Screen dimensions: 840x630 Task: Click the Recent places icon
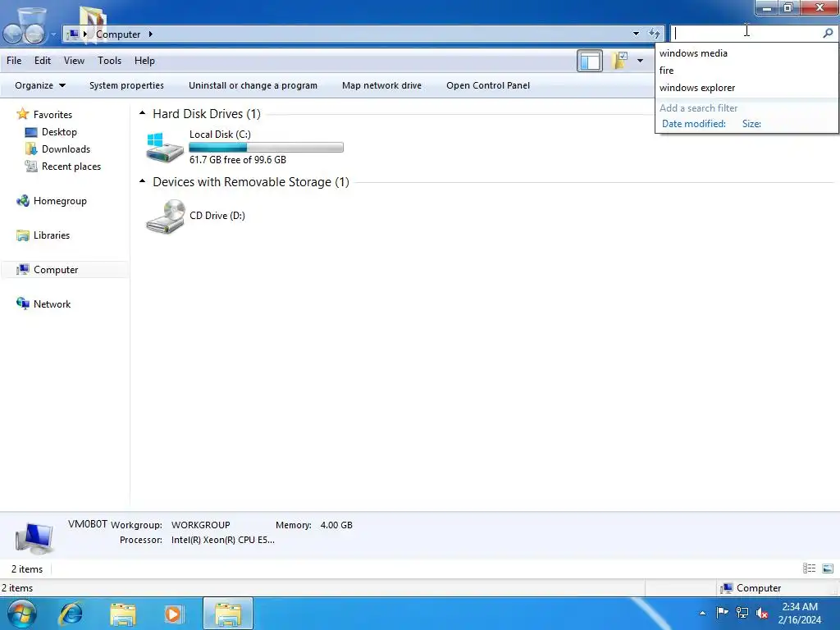(x=31, y=166)
